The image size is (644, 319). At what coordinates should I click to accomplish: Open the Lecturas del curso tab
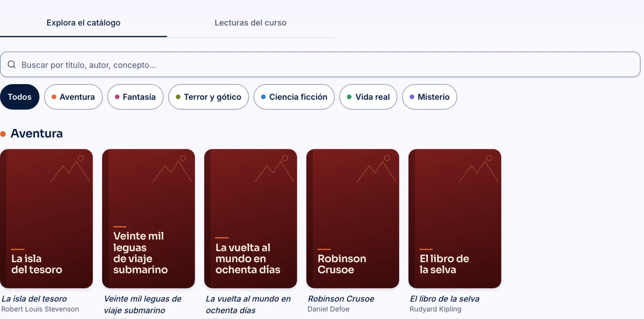click(x=250, y=23)
